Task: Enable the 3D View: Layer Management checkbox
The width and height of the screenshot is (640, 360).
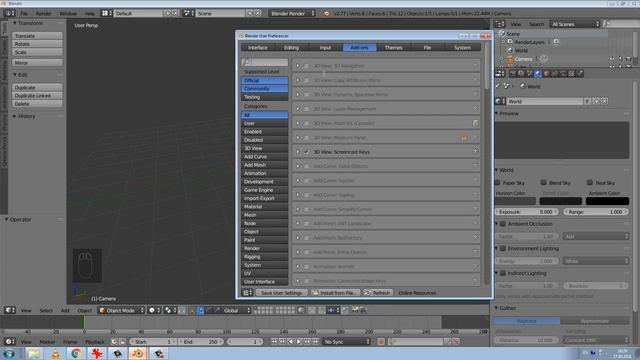Action: coord(306,109)
